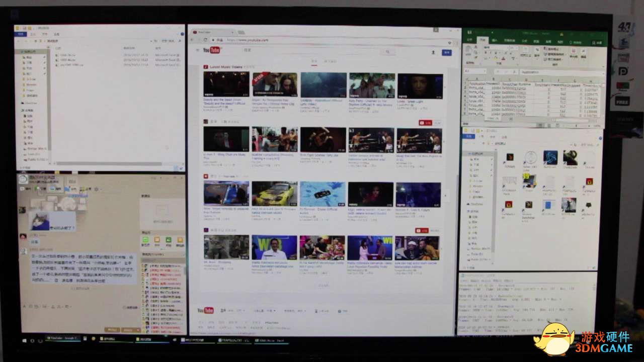This screenshot has width=644, height=362.
Task: Go back in the left Explorer window
Action: [19, 41]
